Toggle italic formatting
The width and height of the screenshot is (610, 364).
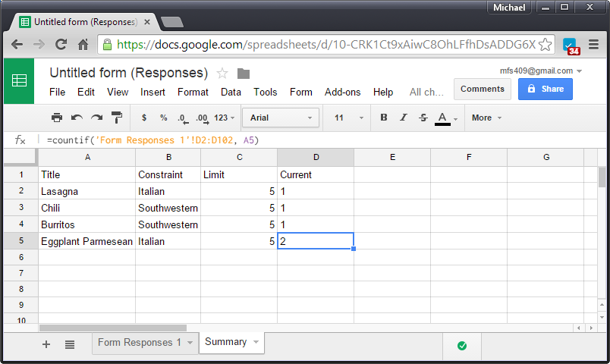point(404,118)
